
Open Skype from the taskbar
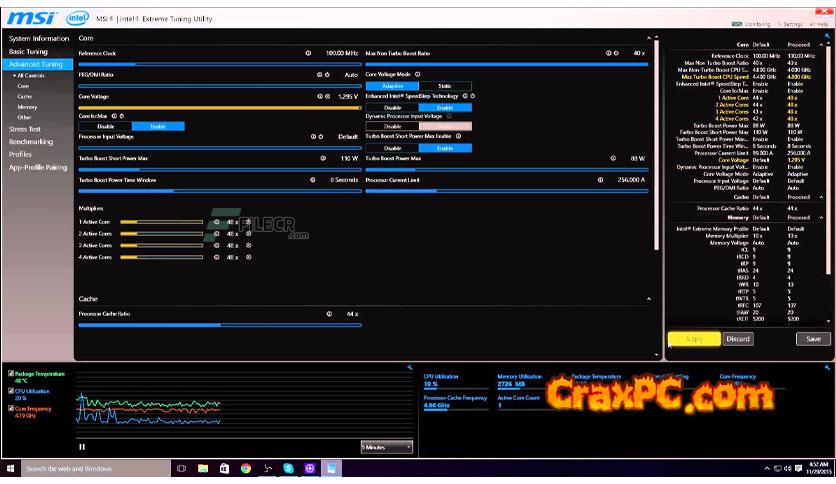(x=288, y=469)
